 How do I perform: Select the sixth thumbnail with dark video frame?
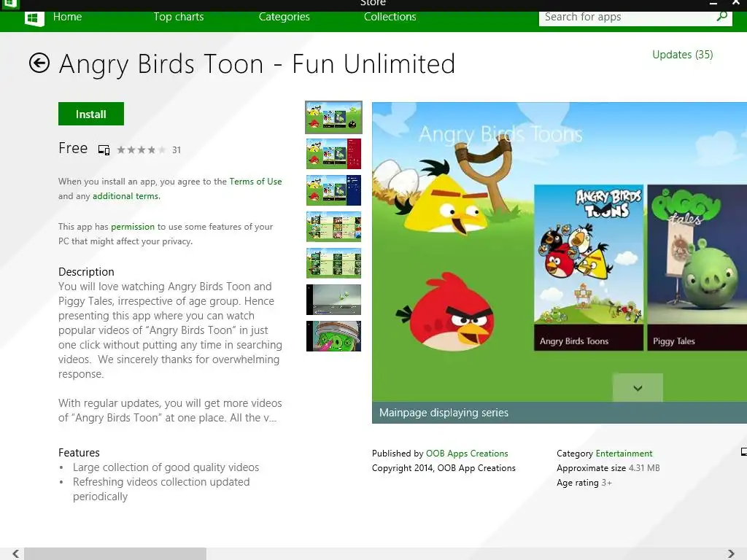(333, 300)
